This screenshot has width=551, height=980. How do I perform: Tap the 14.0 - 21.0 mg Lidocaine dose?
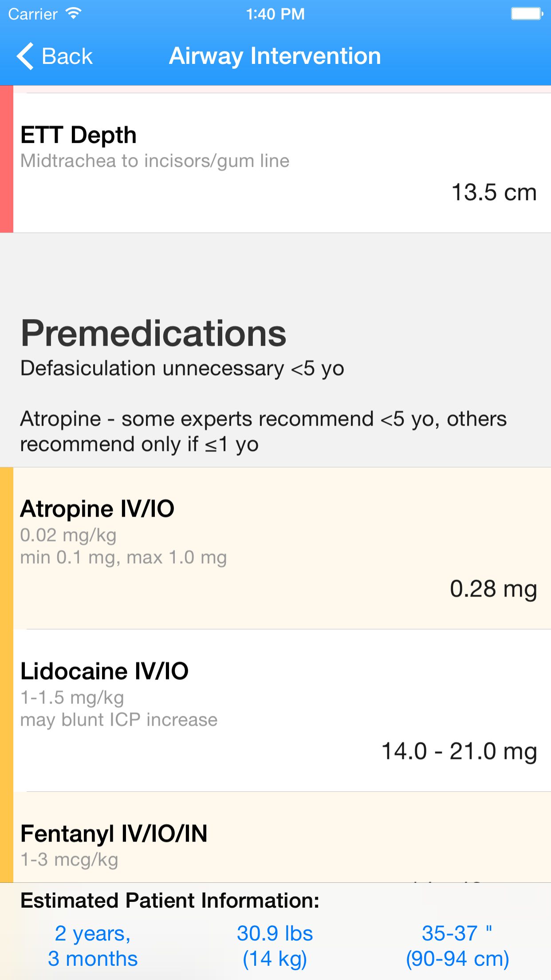459,752
